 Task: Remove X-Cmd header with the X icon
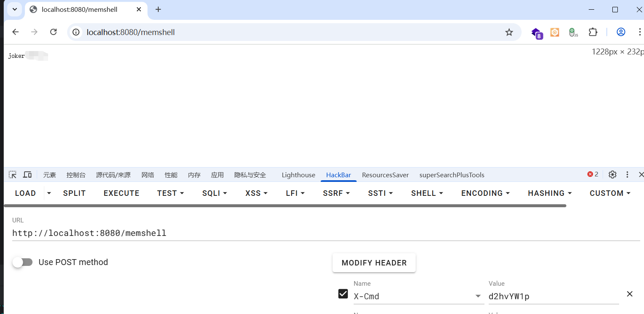click(x=629, y=294)
